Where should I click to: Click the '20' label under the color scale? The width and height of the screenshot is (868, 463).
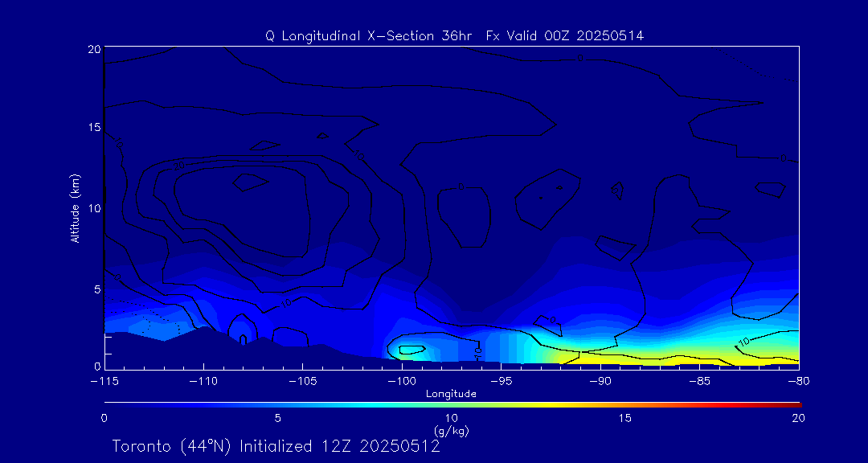[798, 419]
